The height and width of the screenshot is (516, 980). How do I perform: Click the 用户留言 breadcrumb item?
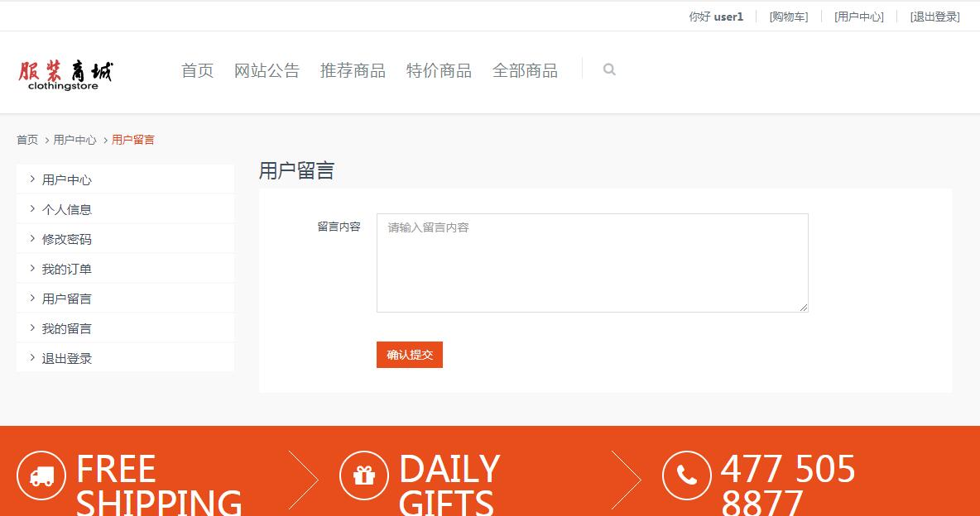(133, 140)
